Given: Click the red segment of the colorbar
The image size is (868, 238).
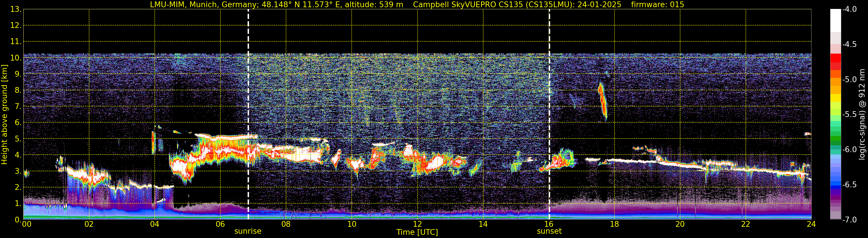Looking at the screenshot, I should point(835,58).
